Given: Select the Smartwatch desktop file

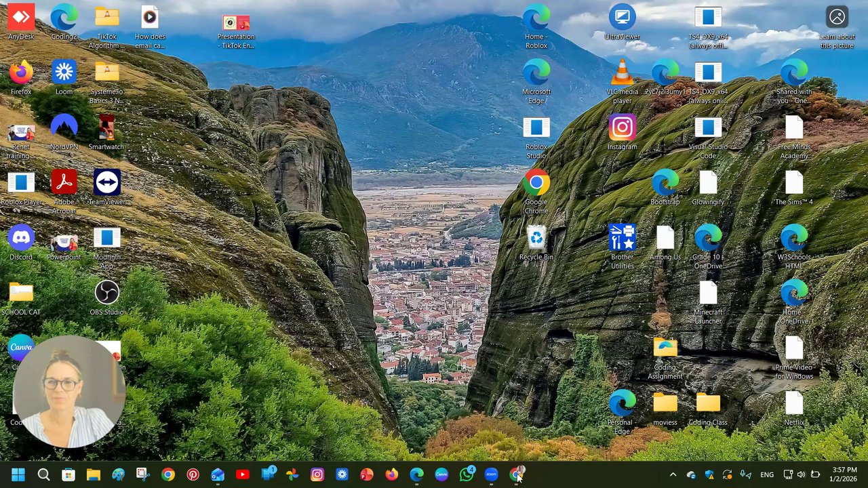Looking at the screenshot, I should point(106,133).
